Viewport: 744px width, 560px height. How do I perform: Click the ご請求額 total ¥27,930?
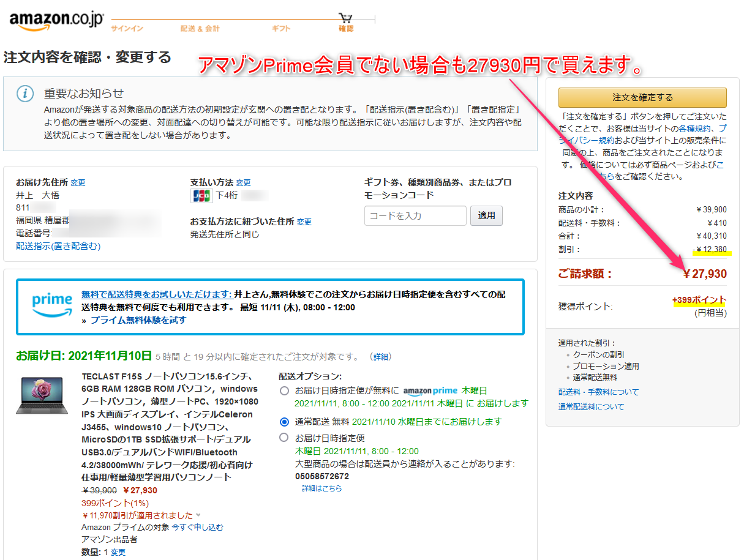[x=705, y=274]
